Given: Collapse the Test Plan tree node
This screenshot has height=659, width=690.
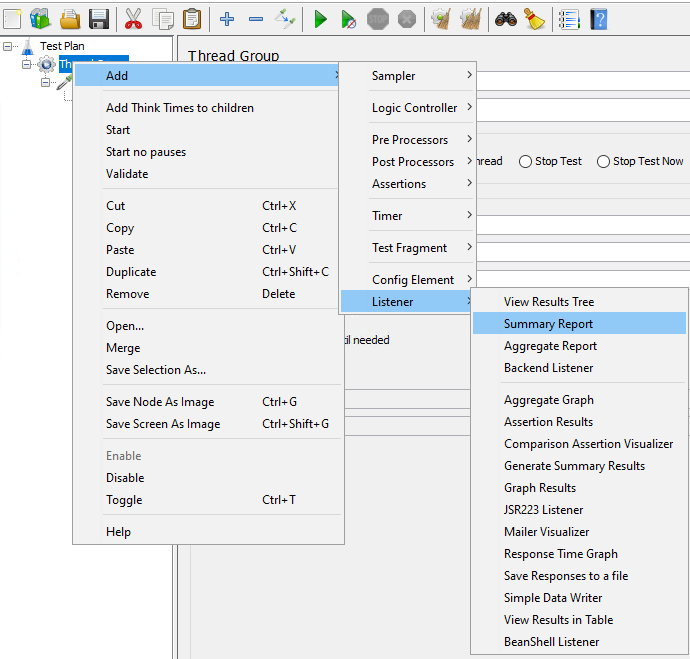Looking at the screenshot, I should point(9,46).
